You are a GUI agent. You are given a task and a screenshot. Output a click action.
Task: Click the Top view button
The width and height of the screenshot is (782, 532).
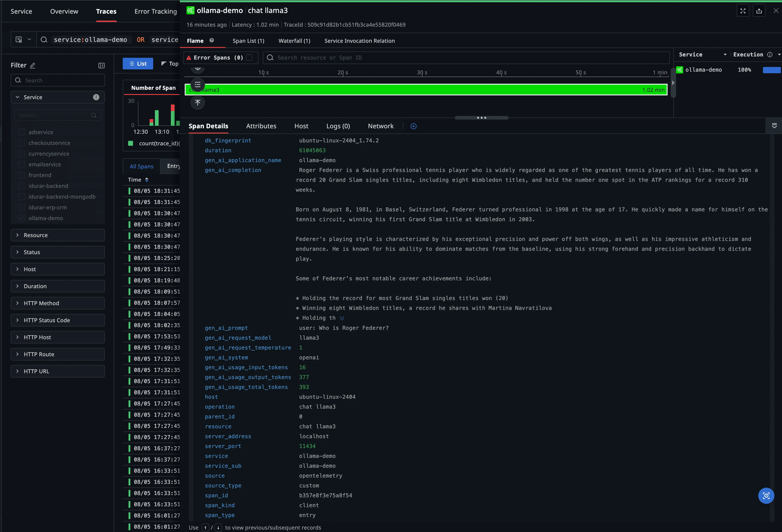pyautogui.click(x=170, y=64)
